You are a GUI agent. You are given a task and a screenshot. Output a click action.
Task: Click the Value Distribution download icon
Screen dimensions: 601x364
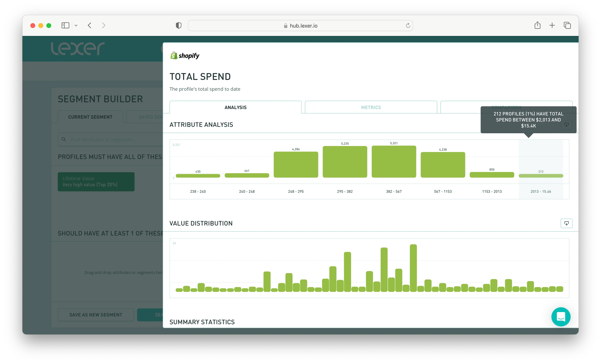[566, 223]
